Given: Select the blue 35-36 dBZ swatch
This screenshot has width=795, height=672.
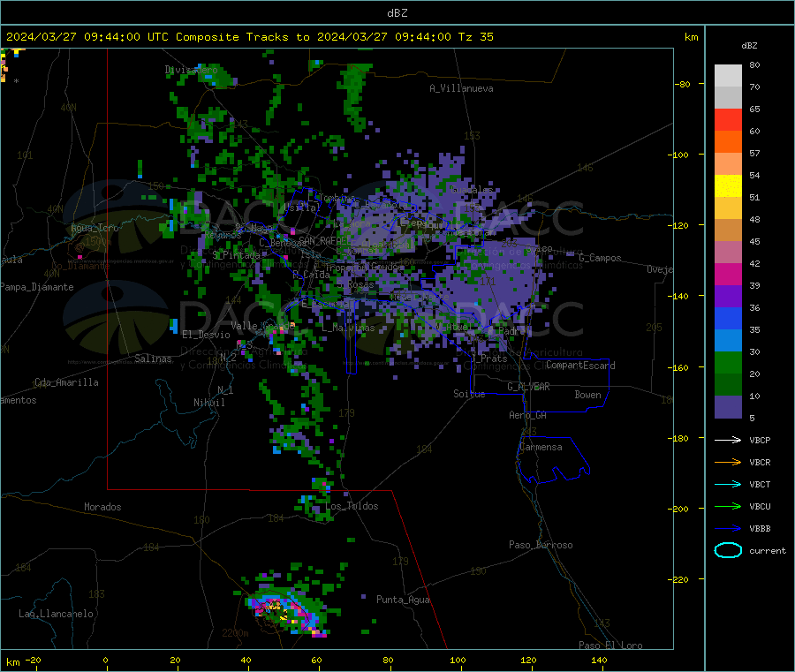Looking at the screenshot, I should click(x=728, y=318).
